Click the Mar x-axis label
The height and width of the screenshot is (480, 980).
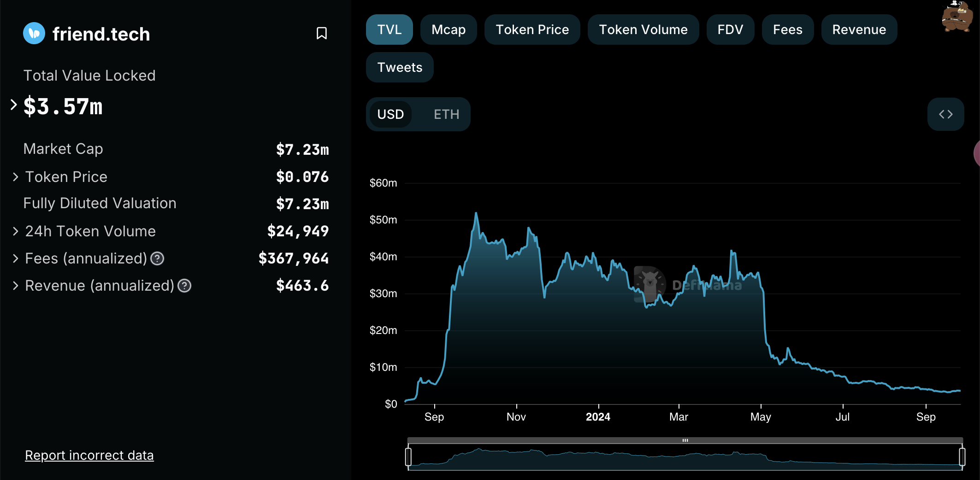coord(679,417)
